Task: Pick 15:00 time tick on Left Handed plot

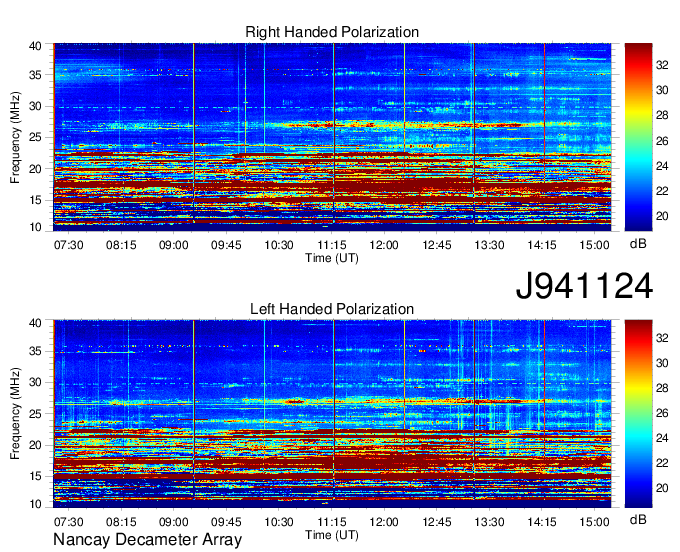Action: point(595,522)
